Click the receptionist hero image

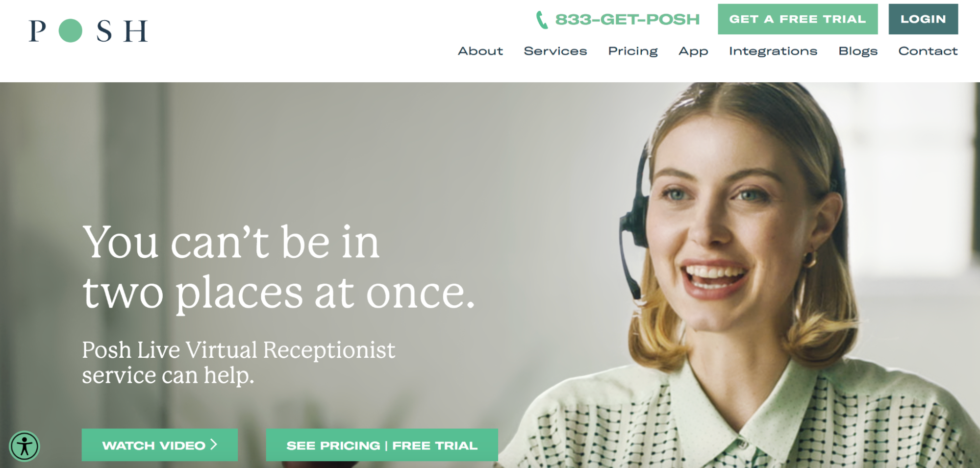tap(735, 274)
